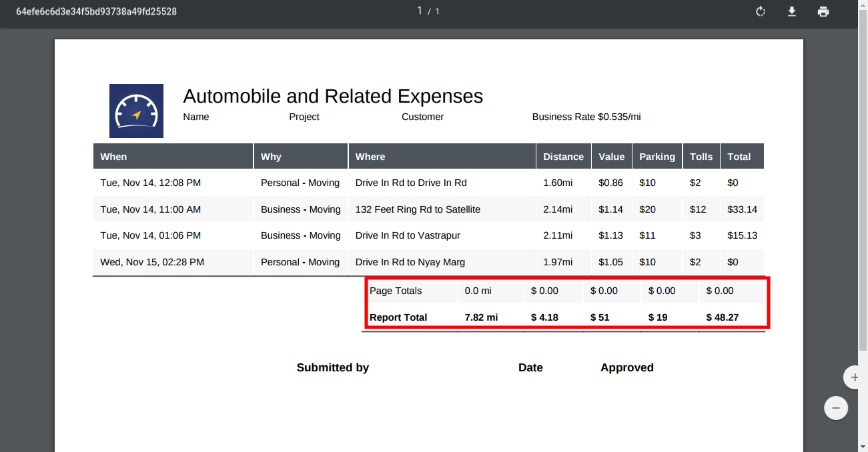The image size is (868, 452).
Task: Click the 'Customer' header label
Action: pyautogui.click(x=422, y=117)
